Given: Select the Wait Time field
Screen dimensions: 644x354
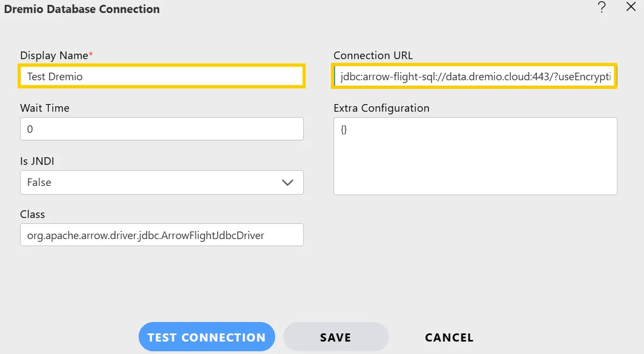Looking at the screenshot, I should tap(162, 128).
